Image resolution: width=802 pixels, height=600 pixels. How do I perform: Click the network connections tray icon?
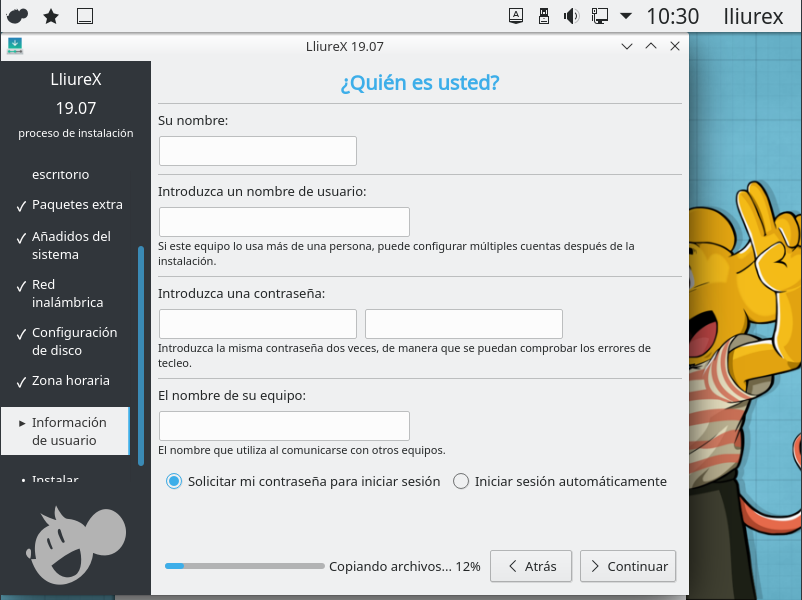pos(599,16)
